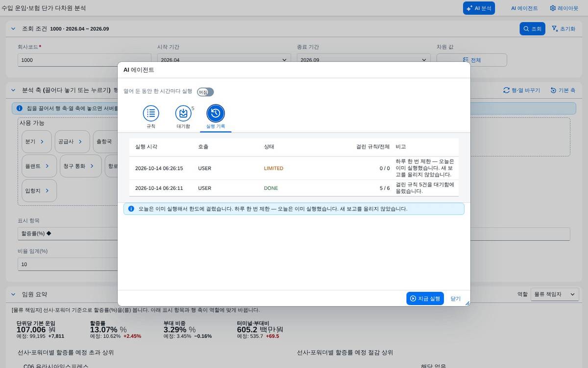Select the 대기함 tab icon
588x368 pixels.
tap(183, 113)
